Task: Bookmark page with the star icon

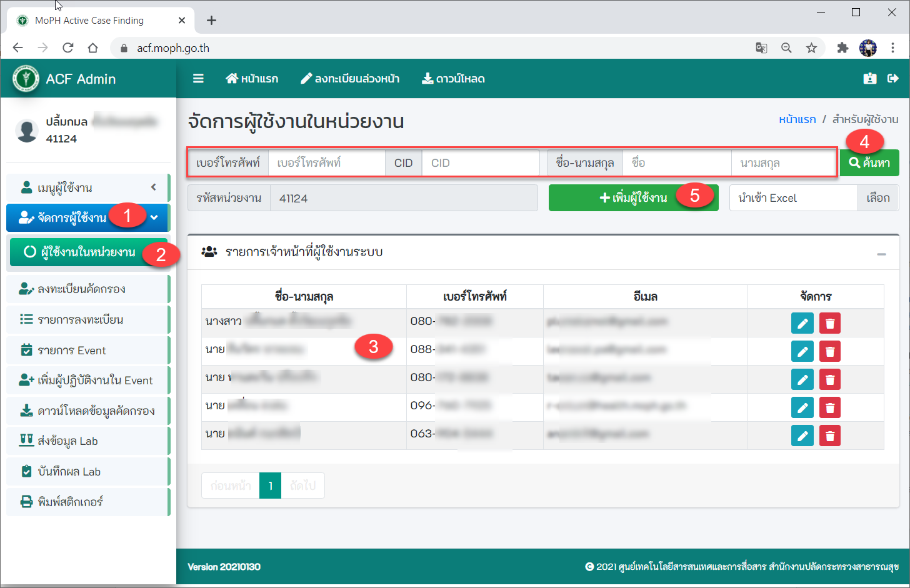Action: coord(811,48)
